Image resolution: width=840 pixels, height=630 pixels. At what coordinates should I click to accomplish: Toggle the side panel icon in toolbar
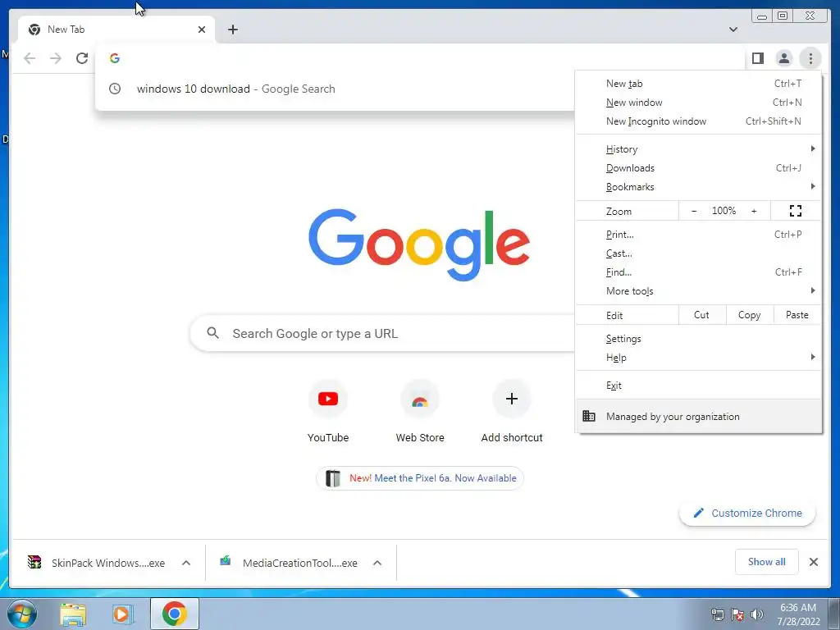click(x=757, y=58)
